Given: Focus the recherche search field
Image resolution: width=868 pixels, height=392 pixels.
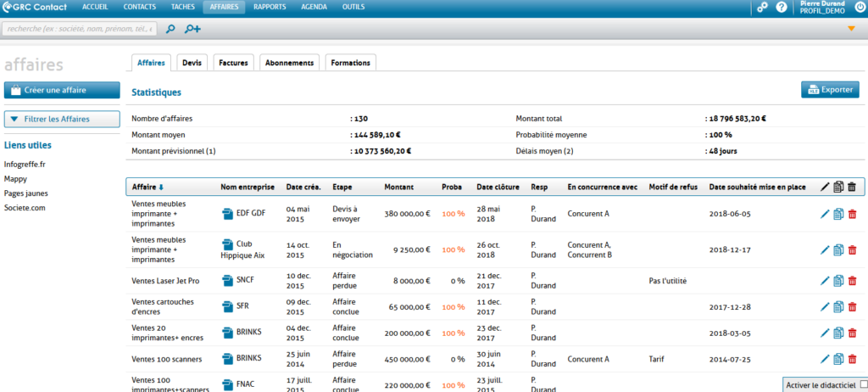Looking at the screenshot, I should (81, 29).
